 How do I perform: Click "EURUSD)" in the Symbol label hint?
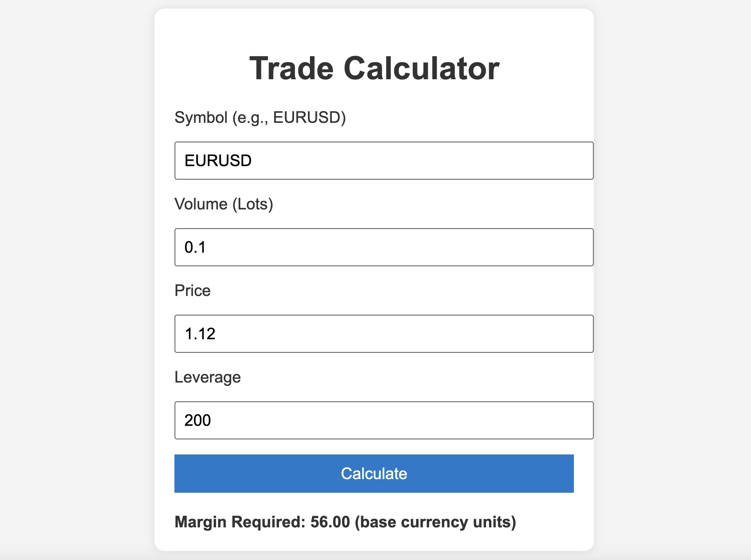309,118
